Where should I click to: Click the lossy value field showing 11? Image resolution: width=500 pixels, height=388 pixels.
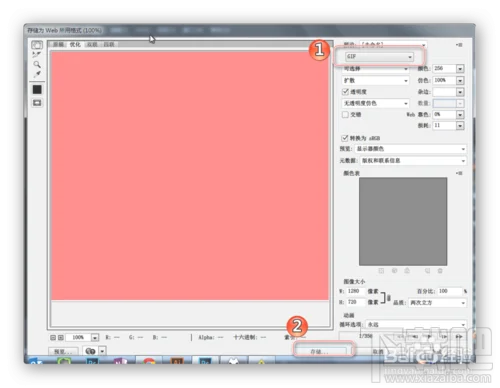(x=444, y=126)
